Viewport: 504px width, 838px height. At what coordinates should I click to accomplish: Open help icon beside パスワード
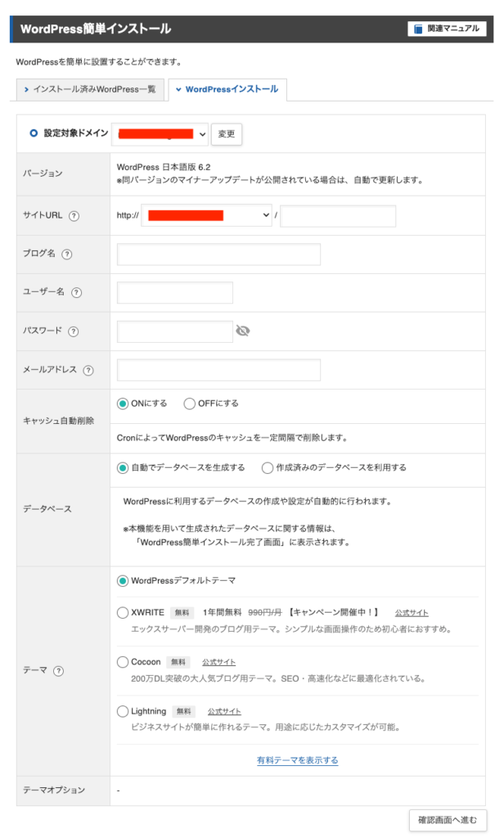pos(74,331)
